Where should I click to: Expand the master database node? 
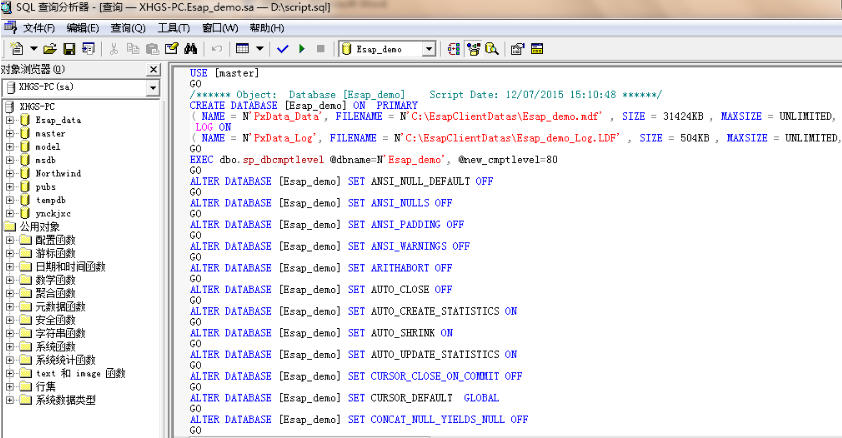coord(10,133)
